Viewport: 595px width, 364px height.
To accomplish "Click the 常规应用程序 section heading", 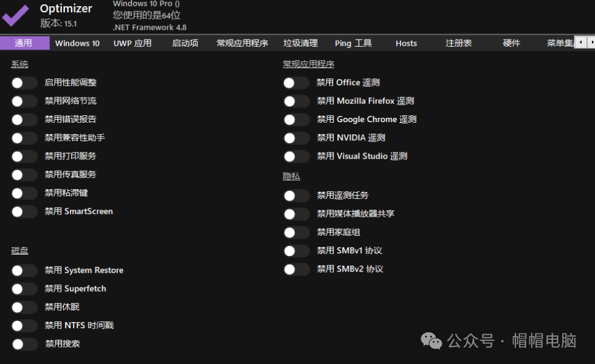I will coord(309,64).
